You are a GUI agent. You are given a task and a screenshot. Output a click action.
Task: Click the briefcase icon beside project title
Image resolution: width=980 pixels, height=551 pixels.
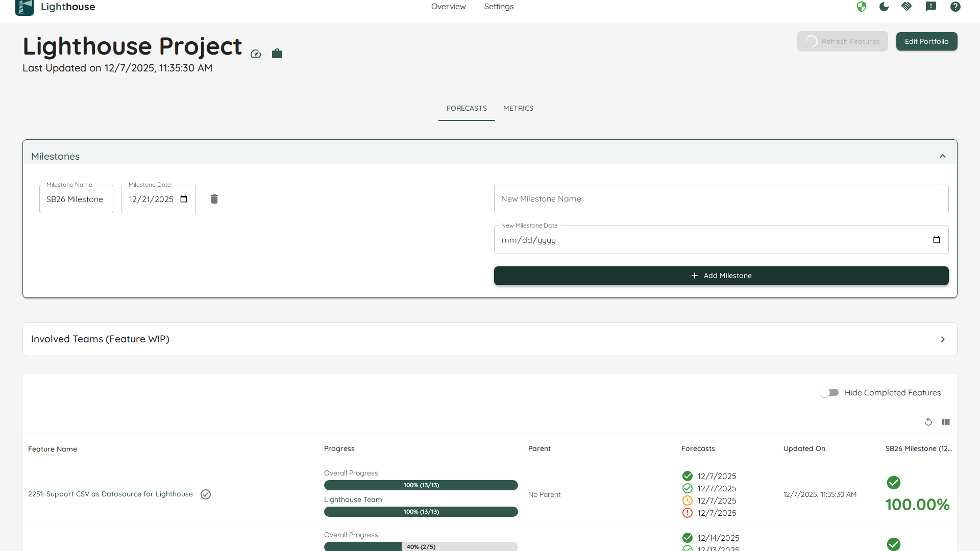[277, 54]
